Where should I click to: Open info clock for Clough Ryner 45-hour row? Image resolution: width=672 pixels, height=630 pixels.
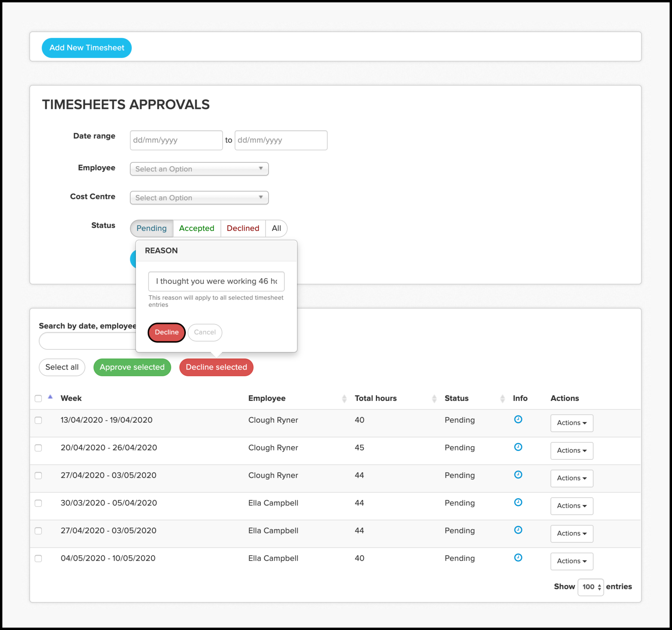pyautogui.click(x=518, y=447)
